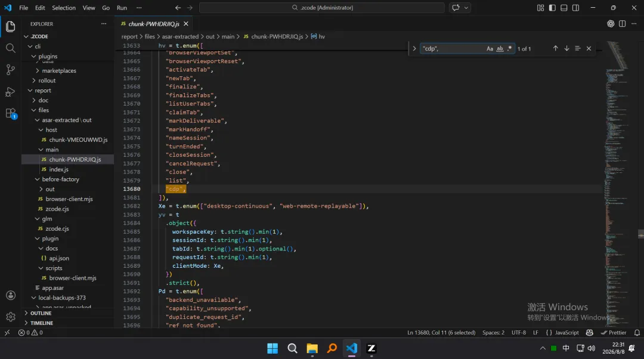Open api.json file in explorer
This screenshot has height=359, width=644.
[x=59, y=258]
